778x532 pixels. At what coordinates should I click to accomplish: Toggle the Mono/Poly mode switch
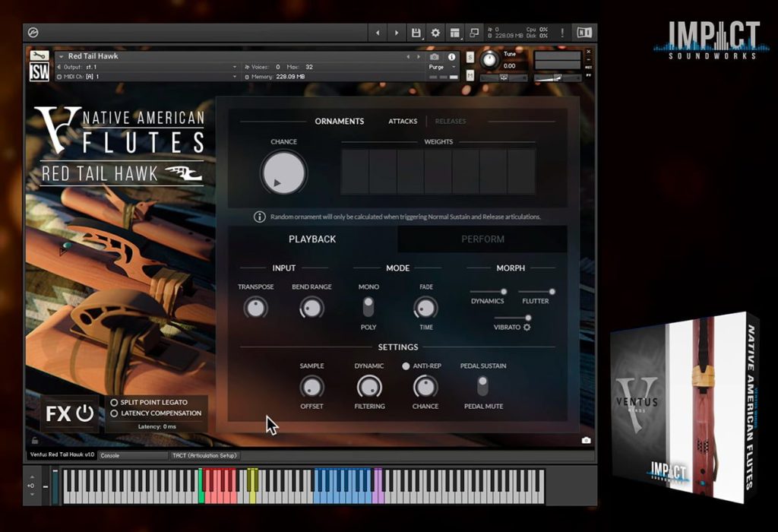coord(368,307)
